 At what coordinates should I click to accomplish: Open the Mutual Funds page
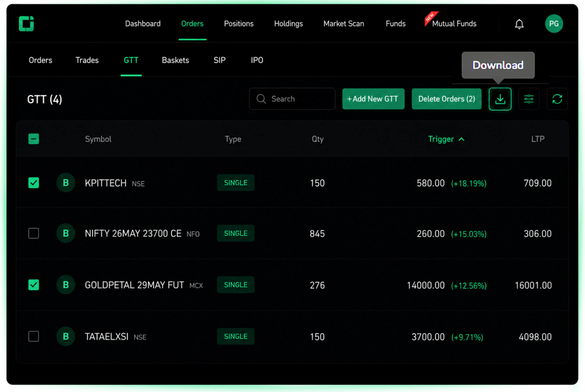(x=454, y=24)
